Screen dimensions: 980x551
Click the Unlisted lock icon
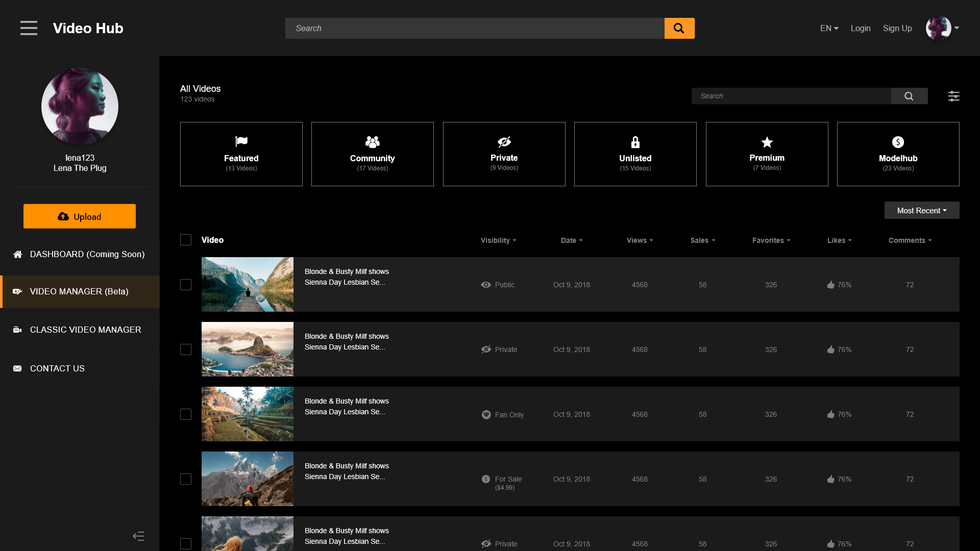(x=635, y=142)
